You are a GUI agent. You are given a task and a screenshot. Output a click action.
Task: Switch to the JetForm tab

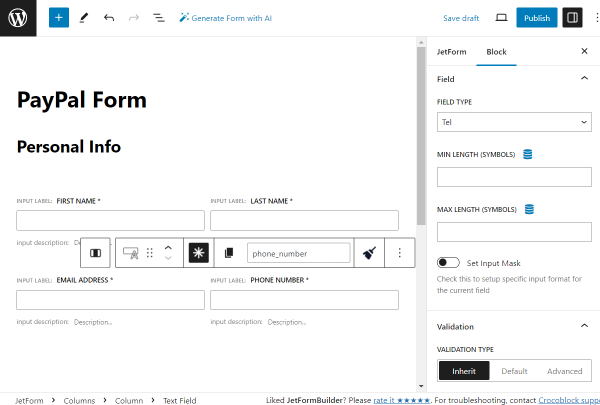click(452, 52)
